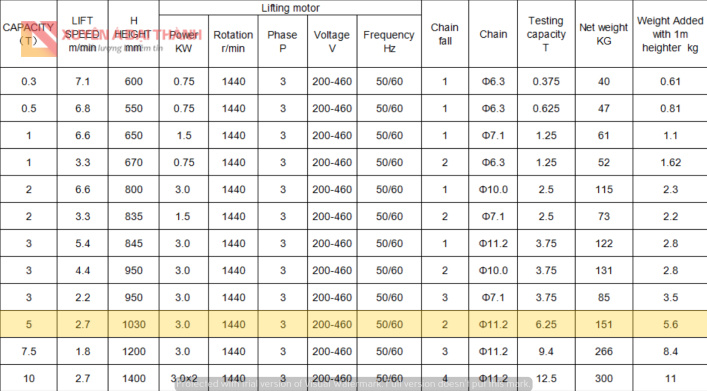Screen dimensions: 707x391
Task: Select lift speed value 1.8
Action: [x=83, y=351]
